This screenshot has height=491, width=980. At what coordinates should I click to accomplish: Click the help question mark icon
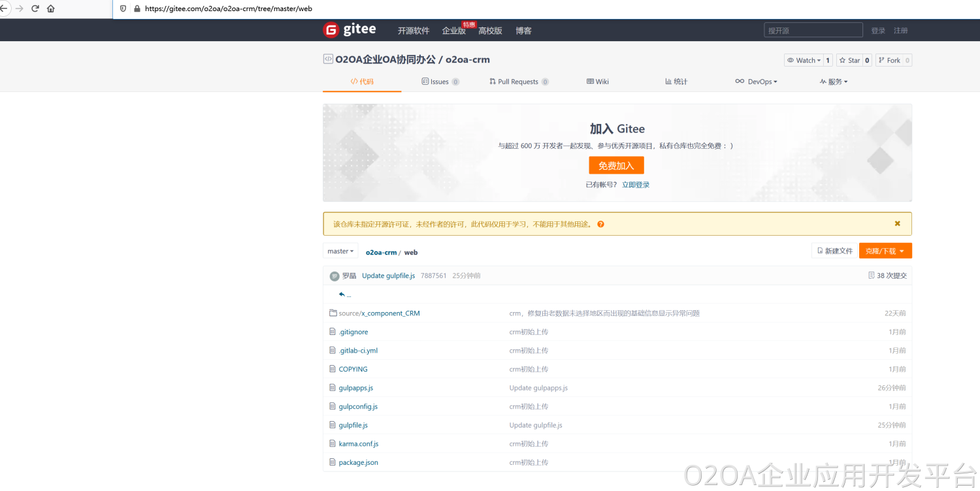tap(600, 224)
